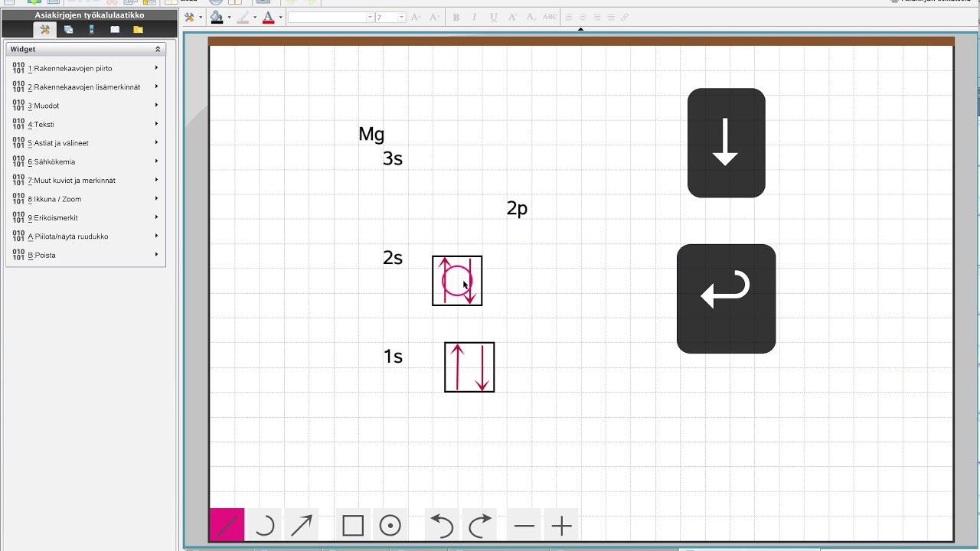The height and width of the screenshot is (551, 980).
Task: Click the undo curved arrow button
Action: (x=442, y=526)
